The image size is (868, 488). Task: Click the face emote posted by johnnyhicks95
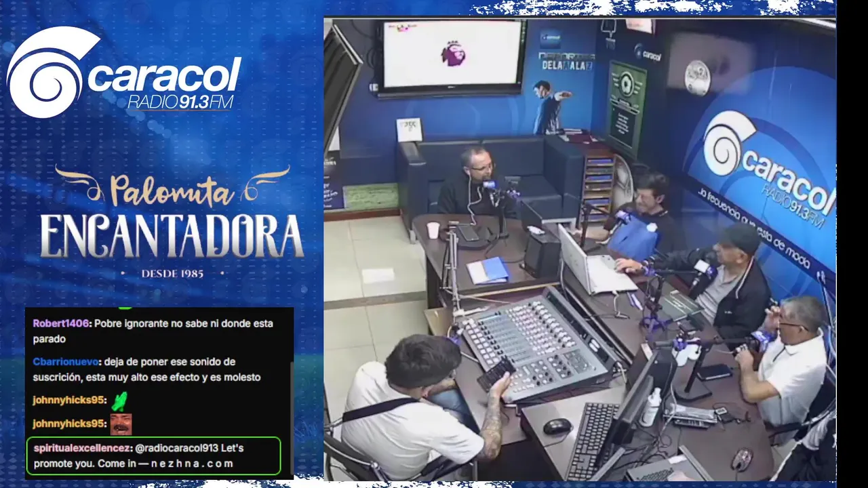(x=121, y=424)
